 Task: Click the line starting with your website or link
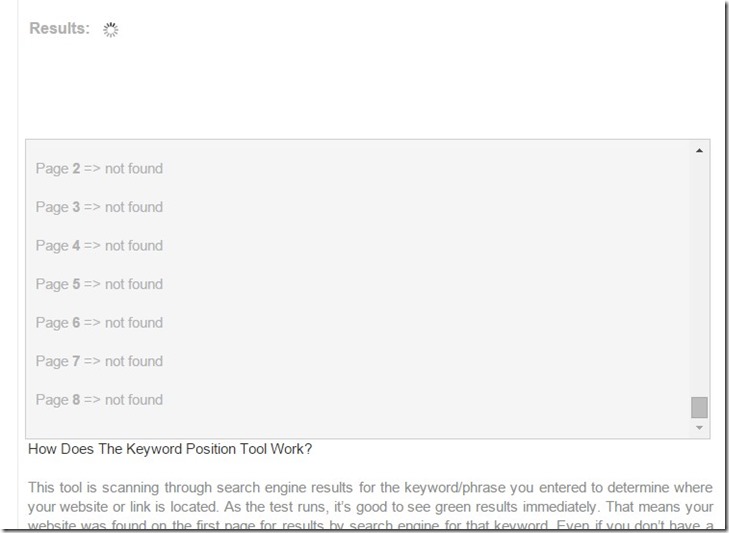tap(370, 506)
